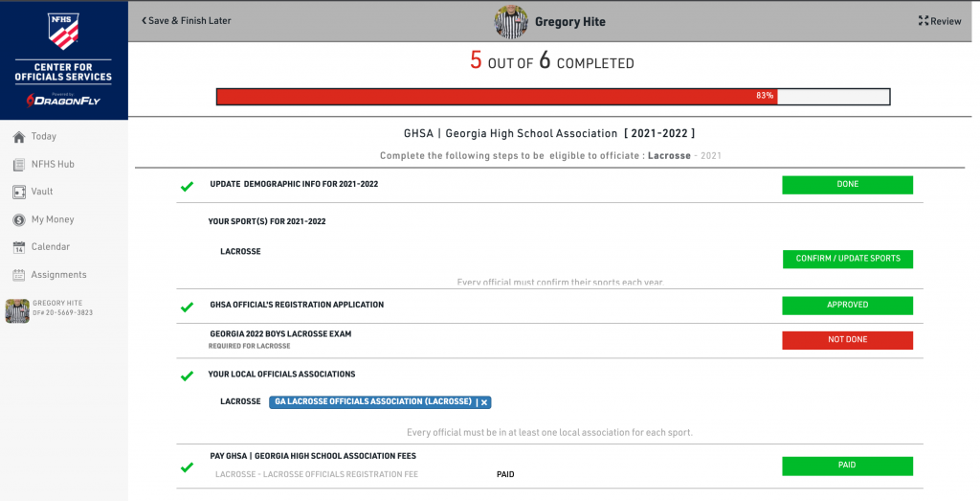This screenshot has width=980, height=501.
Task: Click the DragonFly logo in sidebar
Action: [63, 100]
